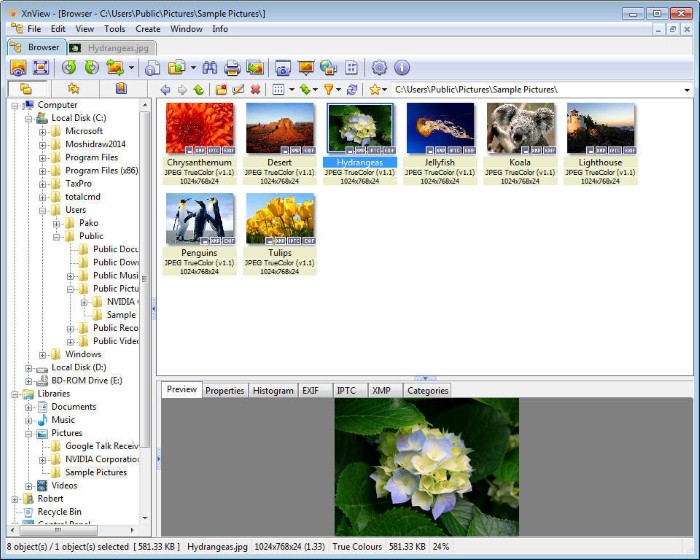Expand the address path dropdown
Viewport: 700px width, 560px height.
(x=687, y=90)
